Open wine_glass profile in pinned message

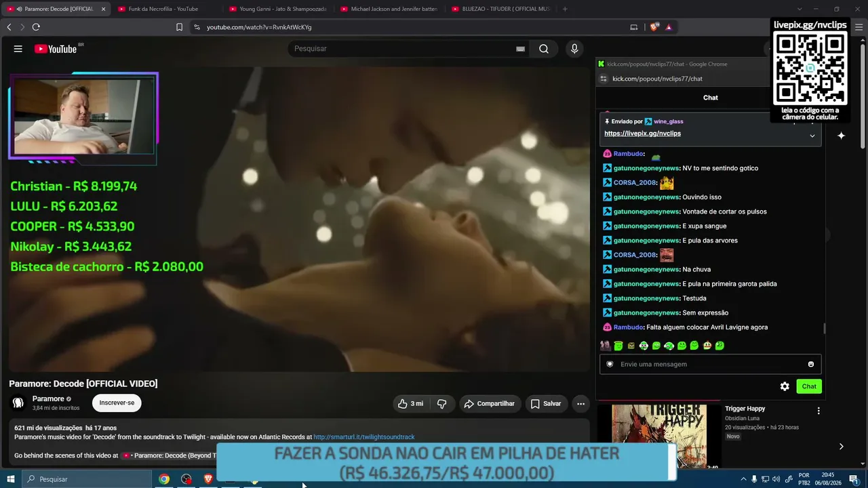click(668, 121)
